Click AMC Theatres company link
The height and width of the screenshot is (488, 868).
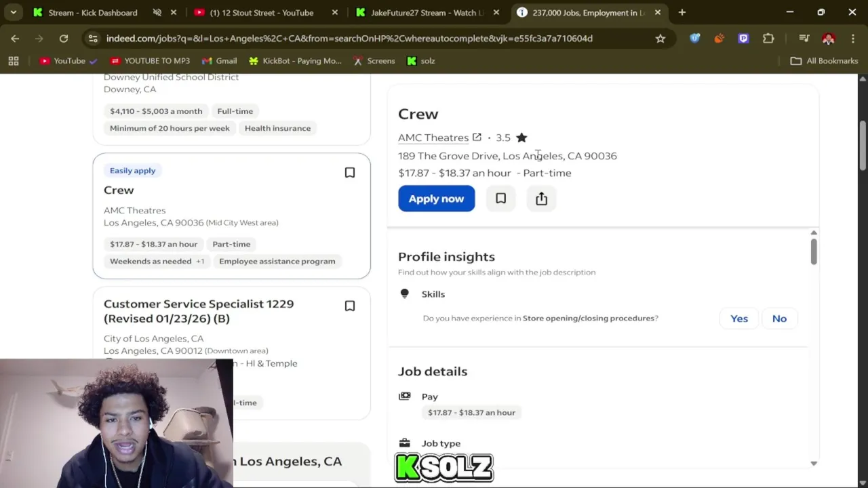tap(433, 138)
